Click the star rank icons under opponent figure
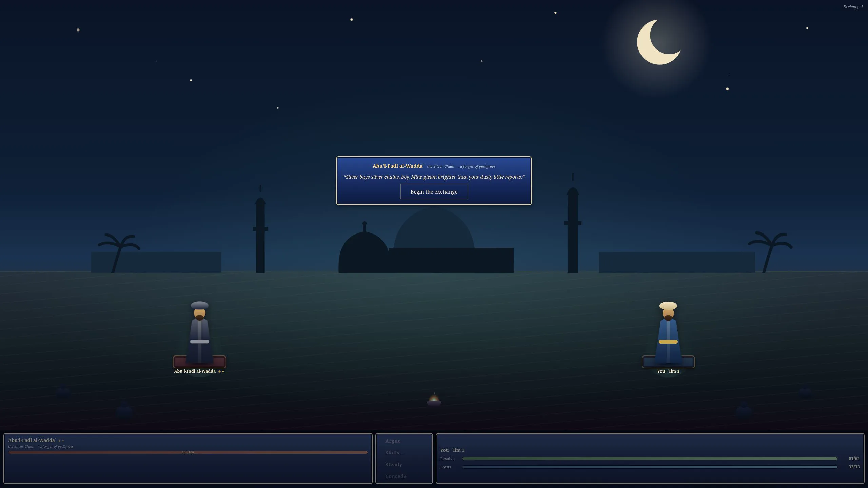 [x=221, y=372]
